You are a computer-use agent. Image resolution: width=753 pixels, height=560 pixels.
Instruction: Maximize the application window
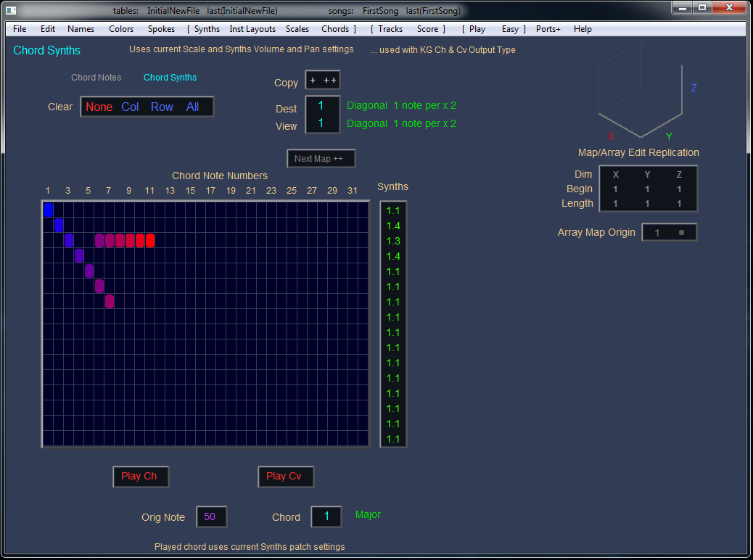[x=702, y=8]
